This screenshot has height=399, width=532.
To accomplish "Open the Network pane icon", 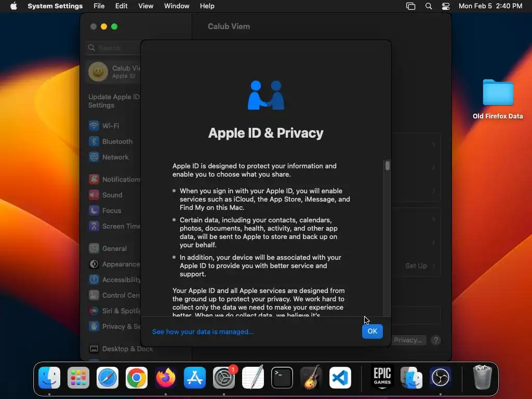I will pos(94,157).
